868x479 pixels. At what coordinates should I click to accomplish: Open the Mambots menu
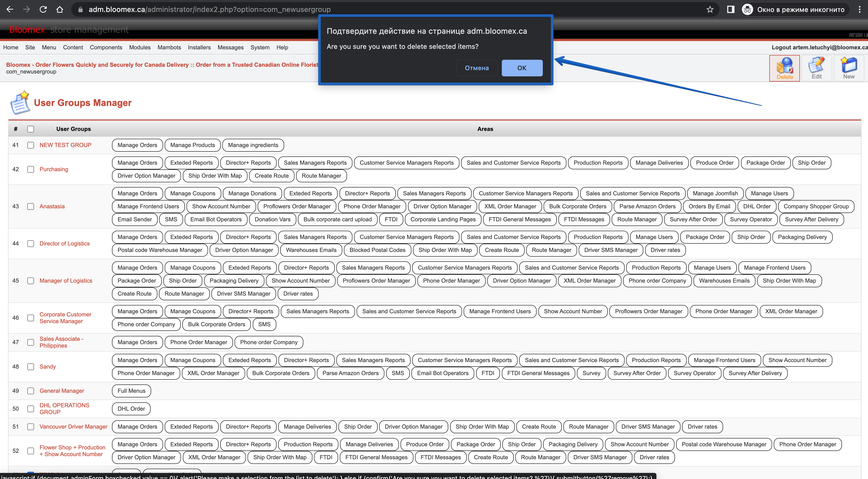(x=169, y=48)
